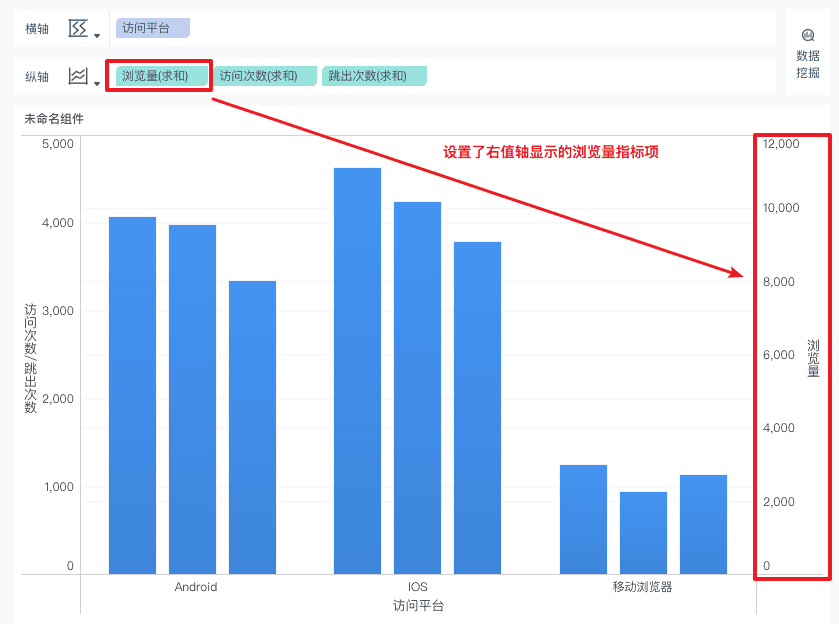839x624 pixels.
Task: Click the tallest IOS bar
Action: [357, 371]
